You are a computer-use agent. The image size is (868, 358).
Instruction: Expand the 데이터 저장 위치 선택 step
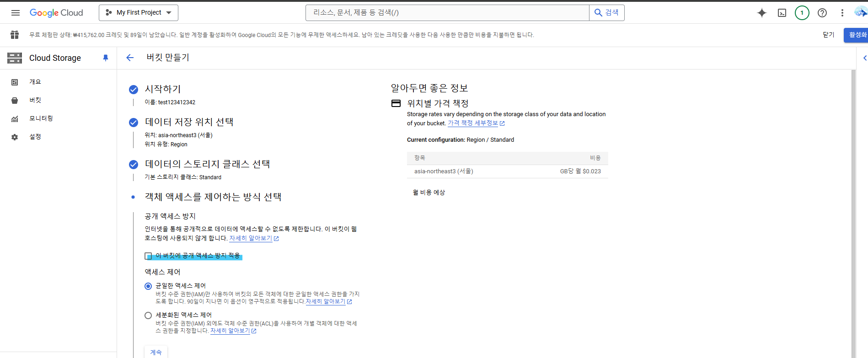[189, 122]
